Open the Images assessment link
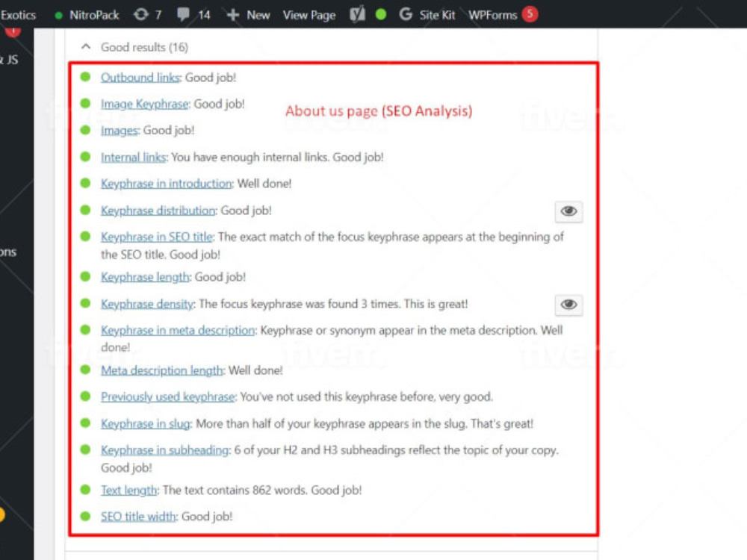Screen dimensions: 747x560 pos(119,130)
